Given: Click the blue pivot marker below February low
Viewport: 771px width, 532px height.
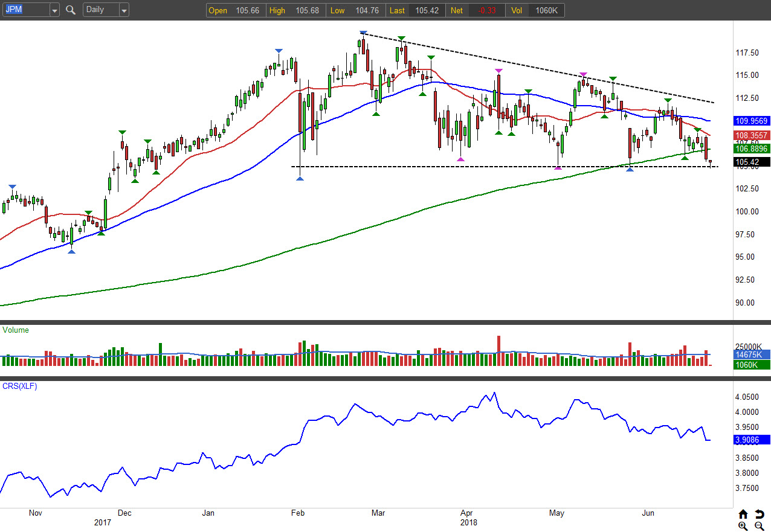Looking at the screenshot, I should [300, 178].
